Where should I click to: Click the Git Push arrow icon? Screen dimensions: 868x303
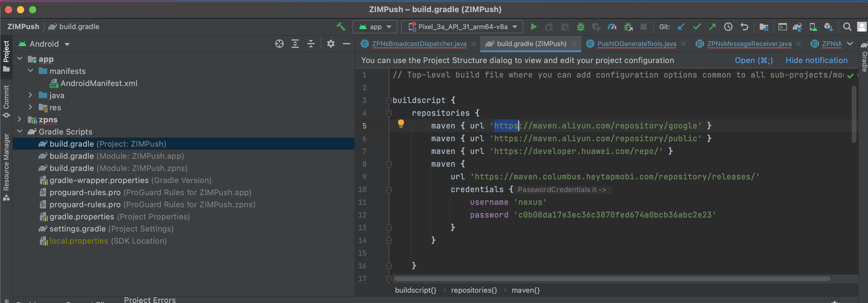[x=712, y=27]
